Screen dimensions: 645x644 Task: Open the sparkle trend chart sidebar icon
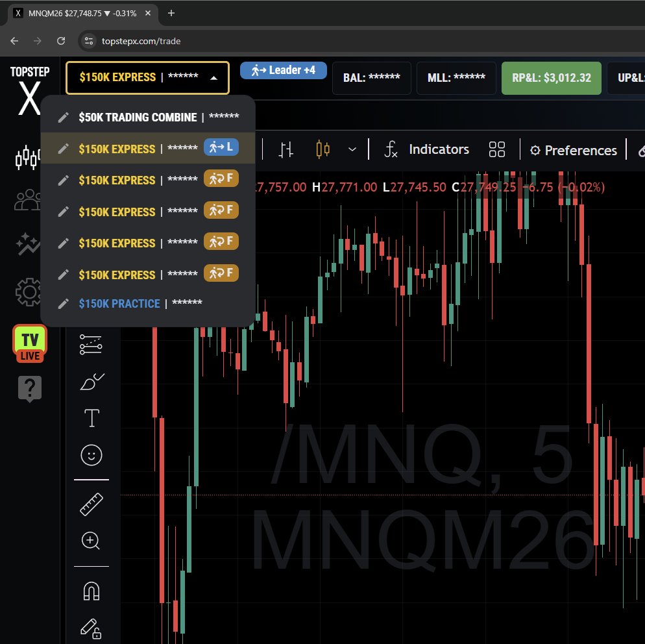(x=28, y=243)
